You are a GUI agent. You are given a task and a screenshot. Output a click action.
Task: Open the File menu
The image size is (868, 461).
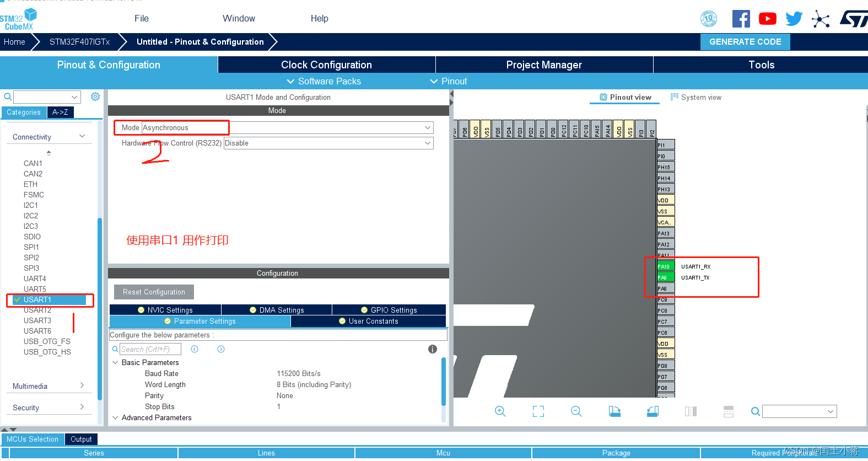[x=142, y=18]
